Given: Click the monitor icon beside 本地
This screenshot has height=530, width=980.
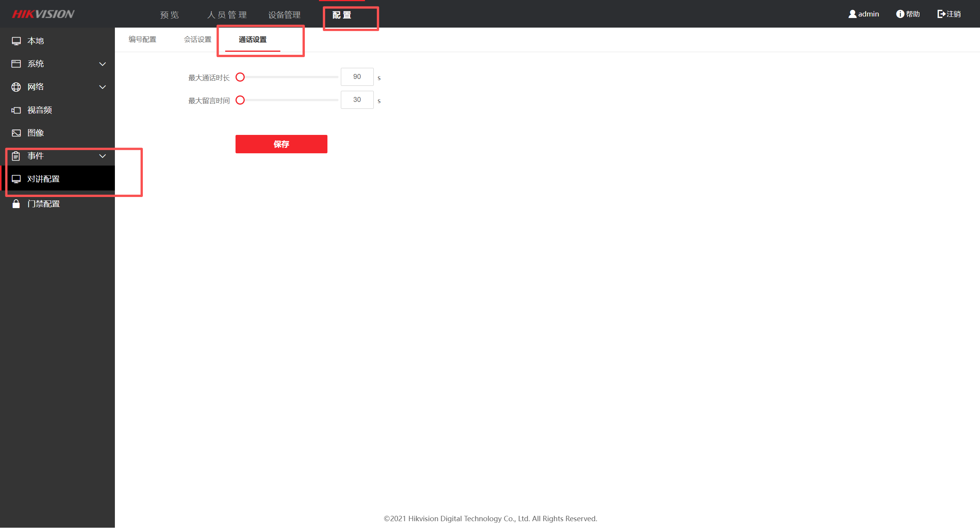Looking at the screenshot, I should point(16,41).
